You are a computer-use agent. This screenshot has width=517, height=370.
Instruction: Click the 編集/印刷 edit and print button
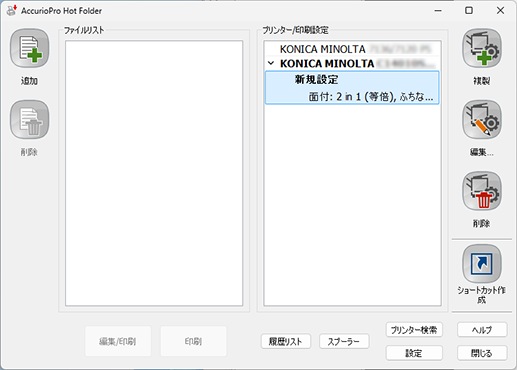(118, 341)
